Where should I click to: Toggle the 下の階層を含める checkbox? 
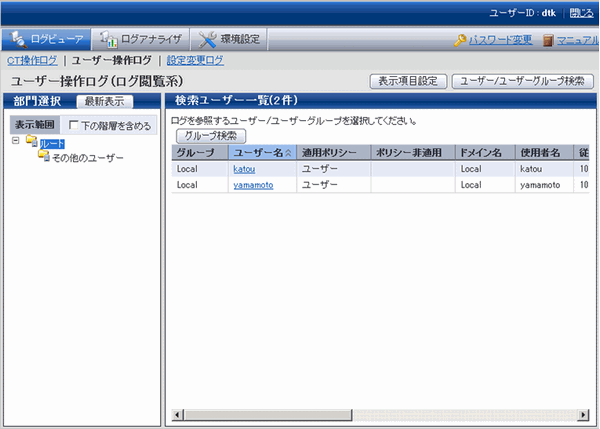tap(73, 126)
